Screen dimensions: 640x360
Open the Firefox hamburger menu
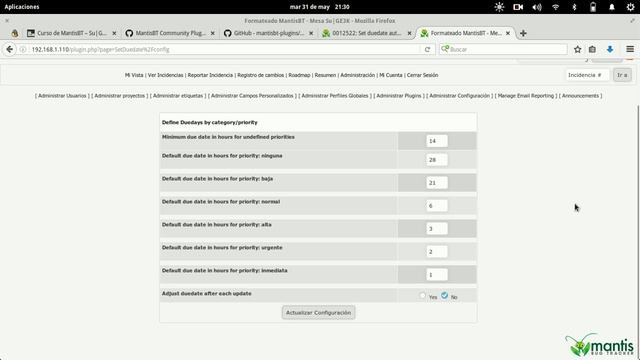click(x=630, y=49)
